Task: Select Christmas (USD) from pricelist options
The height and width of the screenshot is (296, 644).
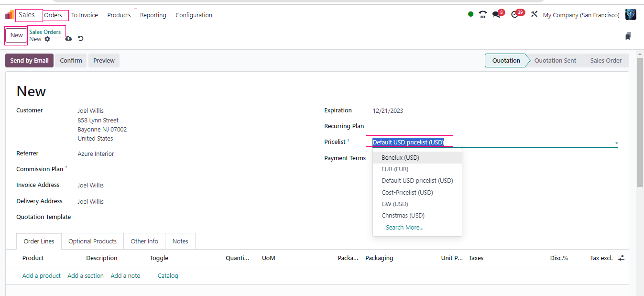Action: 403,216
